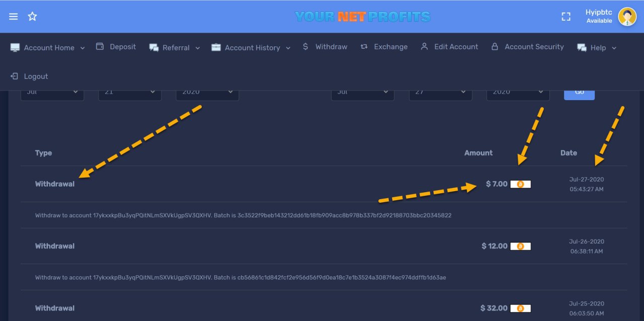
Task: Open Referral menu item
Action: coord(176,48)
